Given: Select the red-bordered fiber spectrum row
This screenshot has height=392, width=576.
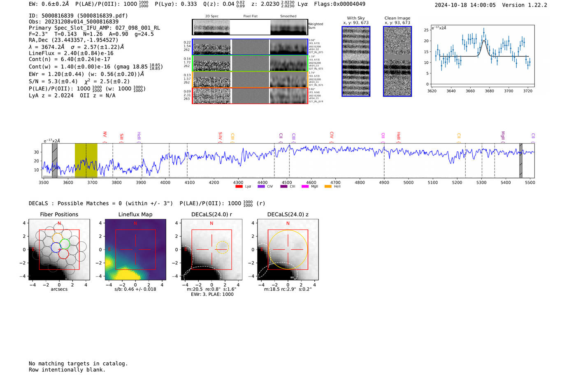Looking at the screenshot, I should (x=250, y=95).
